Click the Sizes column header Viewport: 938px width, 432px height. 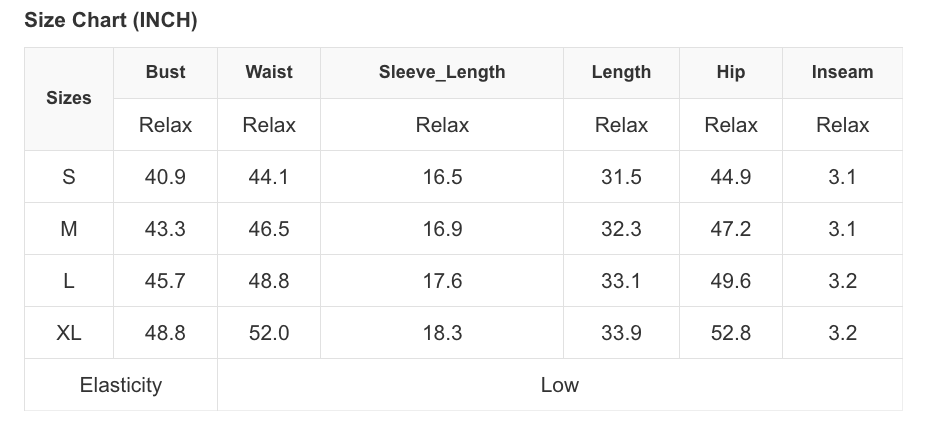[69, 98]
